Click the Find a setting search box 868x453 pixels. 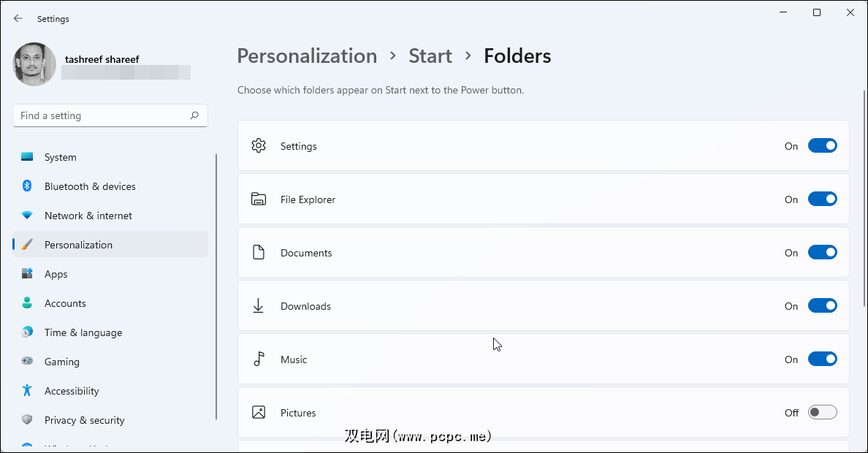pyautogui.click(x=102, y=115)
